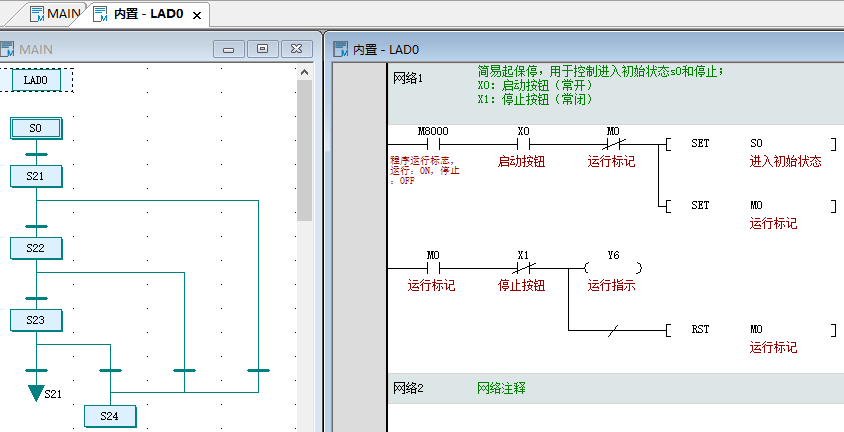
Task: Click the 网络1 network header
Action: [408, 78]
